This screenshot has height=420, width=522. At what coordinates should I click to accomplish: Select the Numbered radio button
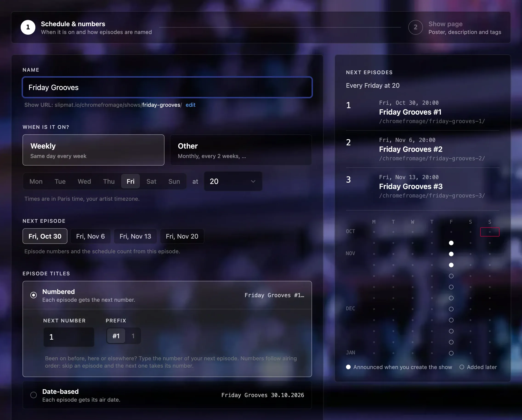point(33,295)
